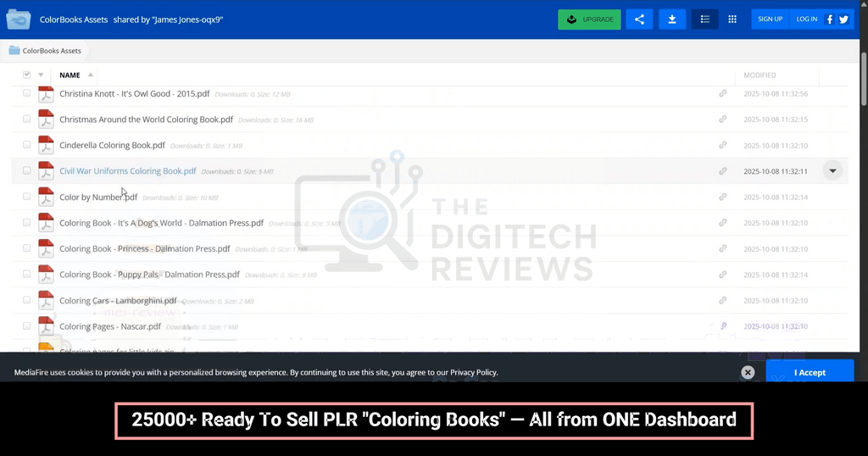868x456 pixels.
Task: Copy link icon for Coloring Cars Lamborghini
Action: 723,301
